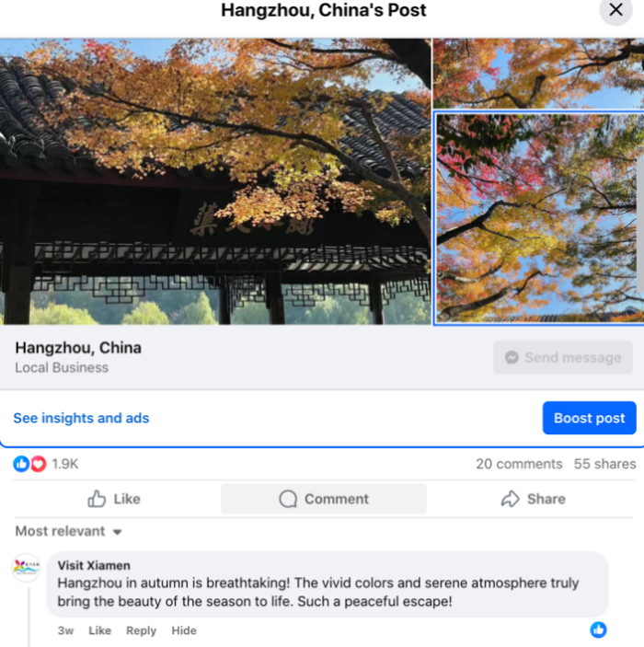Like the post with thumbs-up button
The height and width of the screenshot is (647, 644).
[x=114, y=499]
